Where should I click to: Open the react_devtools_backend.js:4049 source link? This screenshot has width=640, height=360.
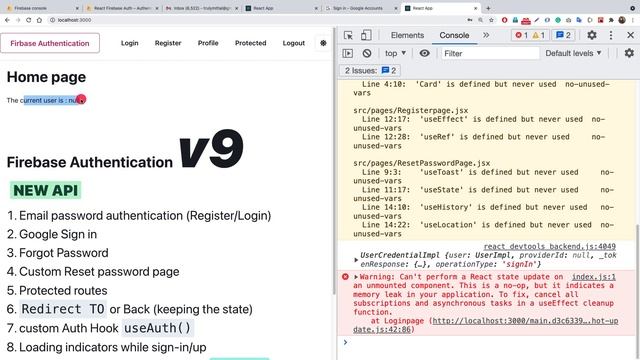549,247
